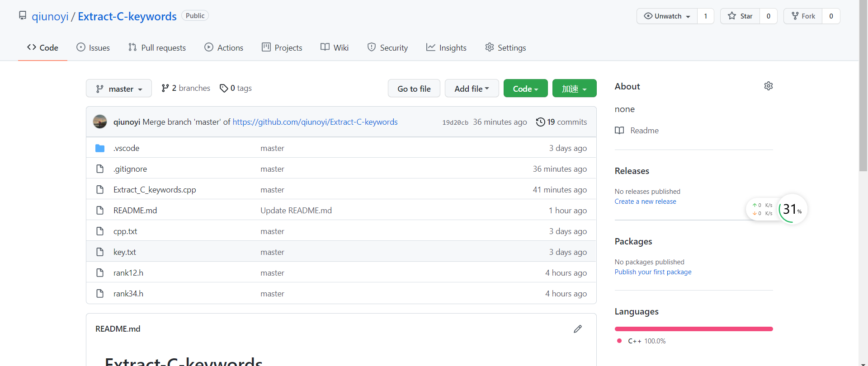The image size is (868, 366).
Task: Click the file icon for rank12.h
Action: point(100,273)
